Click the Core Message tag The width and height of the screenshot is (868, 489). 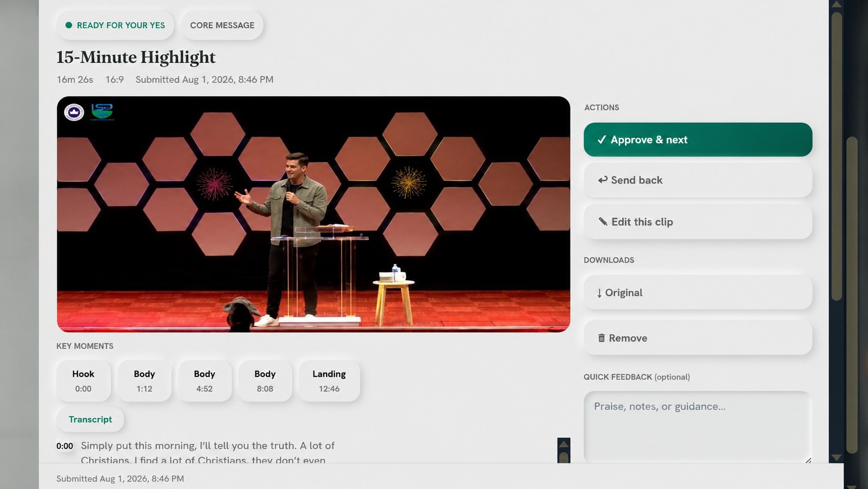click(x=222, y=25)
